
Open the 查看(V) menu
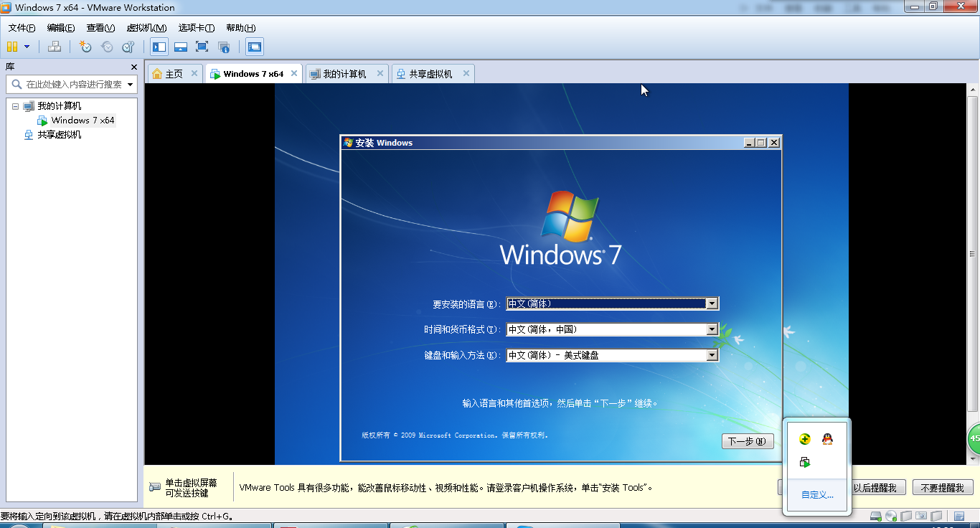pos(100,28)
